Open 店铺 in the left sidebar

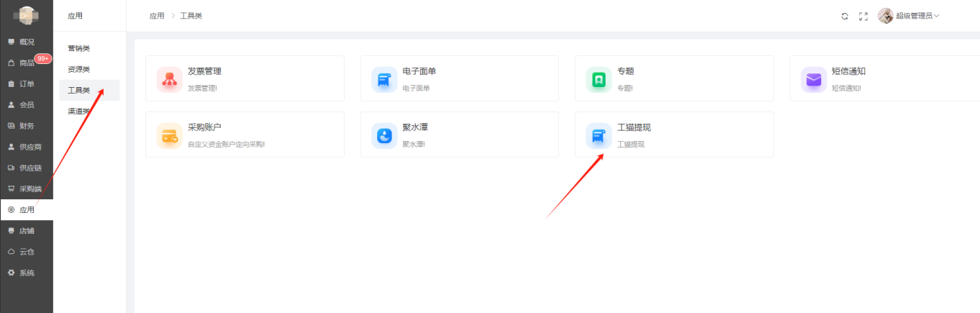click(27, 231)
